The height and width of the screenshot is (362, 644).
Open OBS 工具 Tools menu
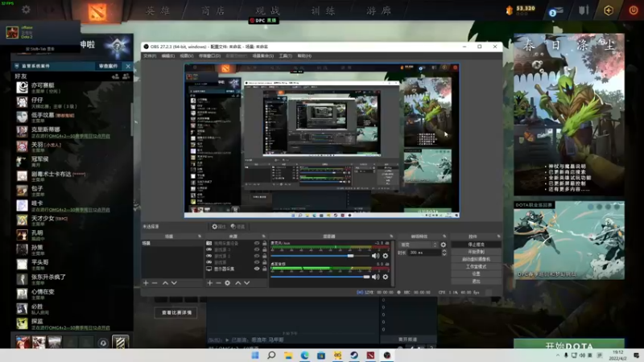point(286,56)
